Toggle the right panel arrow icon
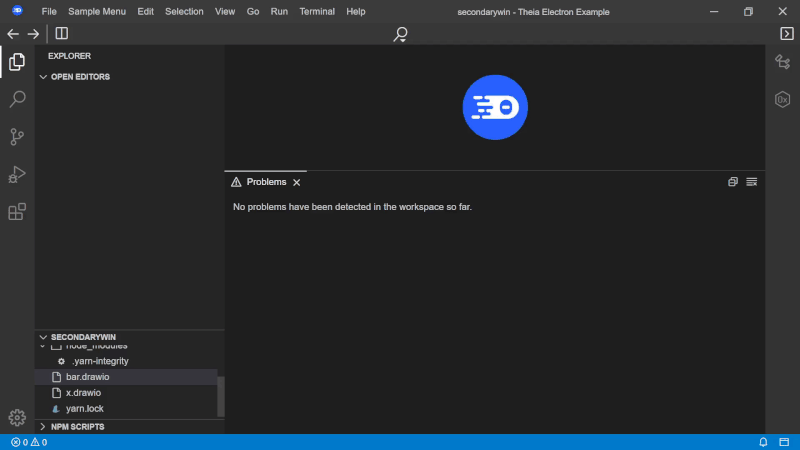The height and width of the screenshot is (450, 800). (x=787, y=34)
